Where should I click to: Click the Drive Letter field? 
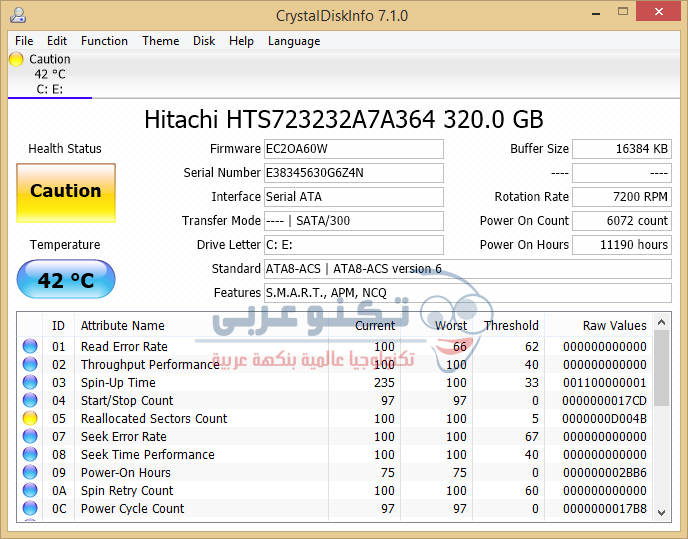coord(354,244)
